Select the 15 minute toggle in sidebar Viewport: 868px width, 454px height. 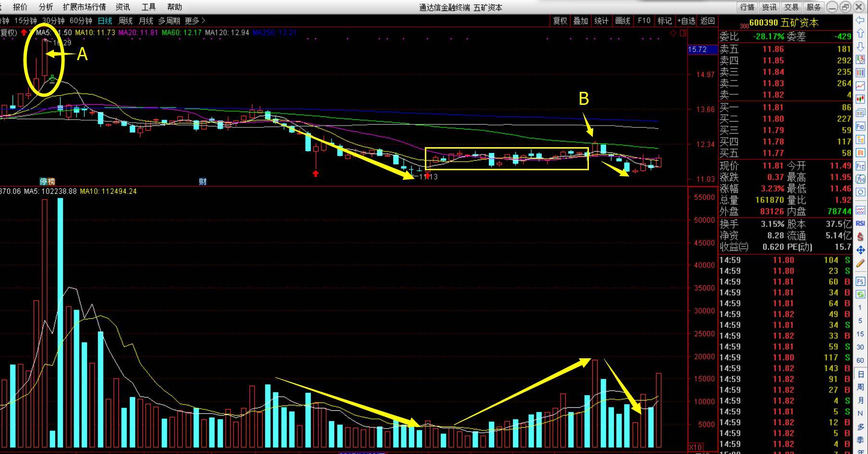tap(860, 334)
